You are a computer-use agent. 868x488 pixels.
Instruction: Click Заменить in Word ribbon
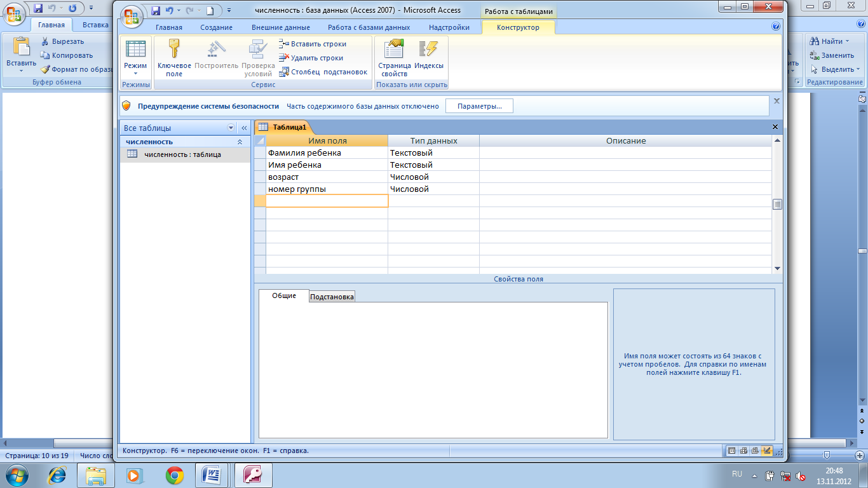[x=832, y=55]
